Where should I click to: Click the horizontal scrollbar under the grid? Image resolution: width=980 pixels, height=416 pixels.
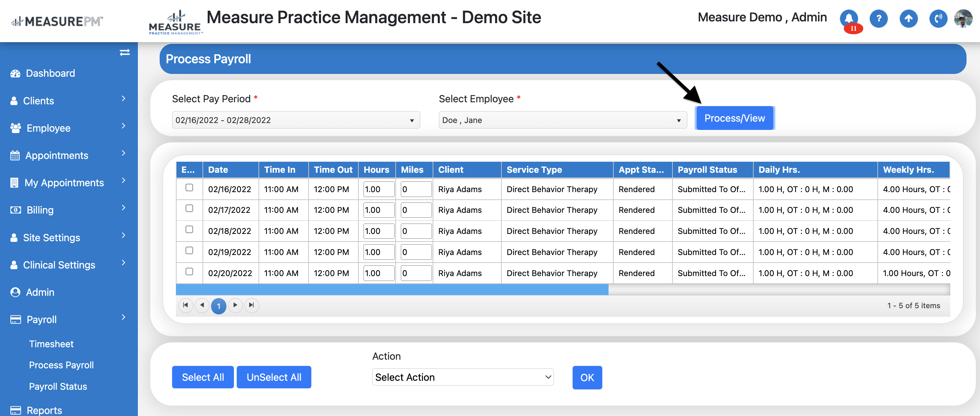392,290
